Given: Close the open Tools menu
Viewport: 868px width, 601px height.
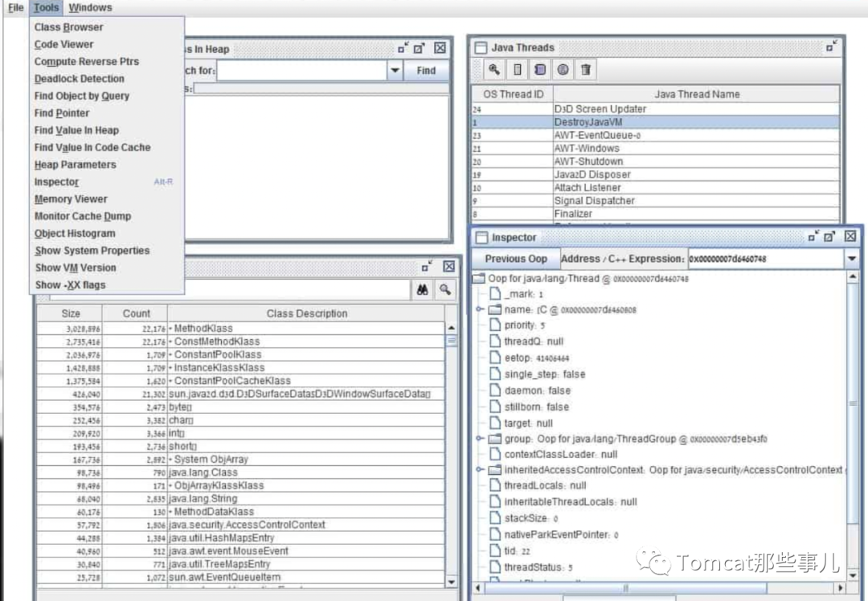Looking at the screenshot, I should coord(46,8).
